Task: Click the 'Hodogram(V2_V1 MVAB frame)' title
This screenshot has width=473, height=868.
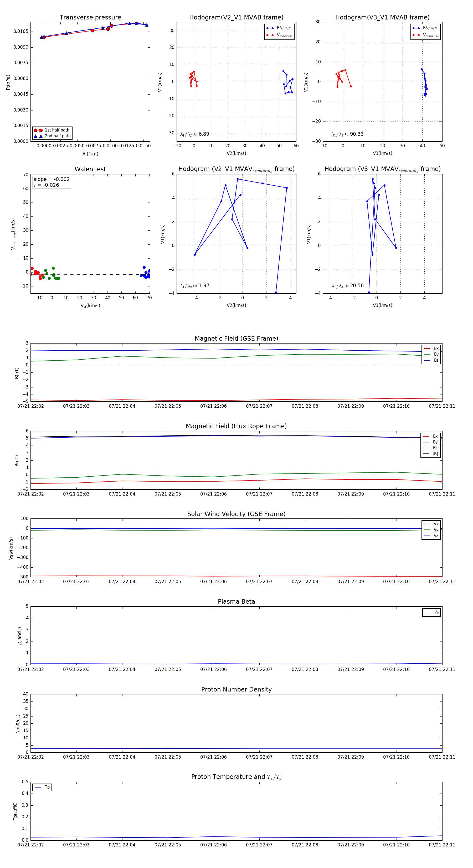Action: (236, 18)
